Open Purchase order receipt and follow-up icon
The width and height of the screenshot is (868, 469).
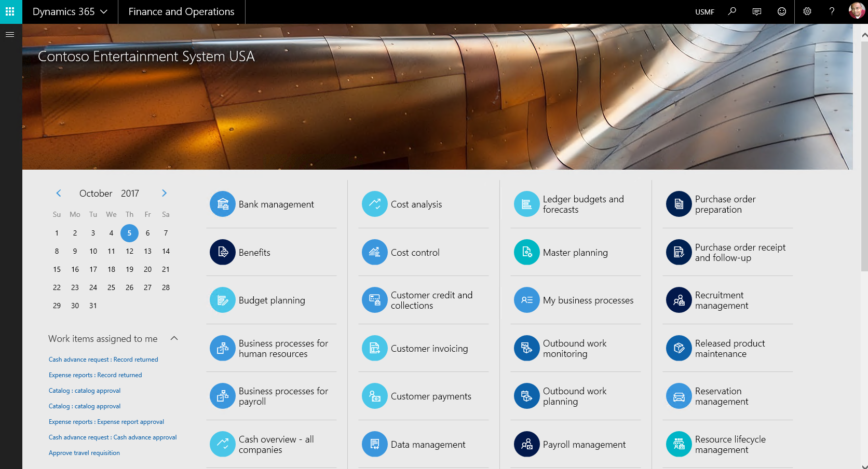click(679, 252)
